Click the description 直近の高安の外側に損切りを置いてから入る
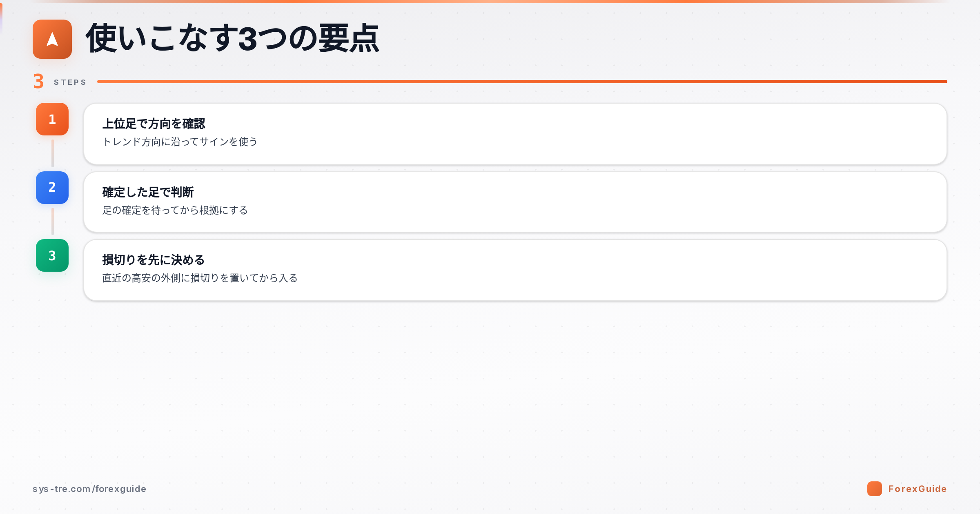This screenshot has height=514, width=980. coord(200,278)
